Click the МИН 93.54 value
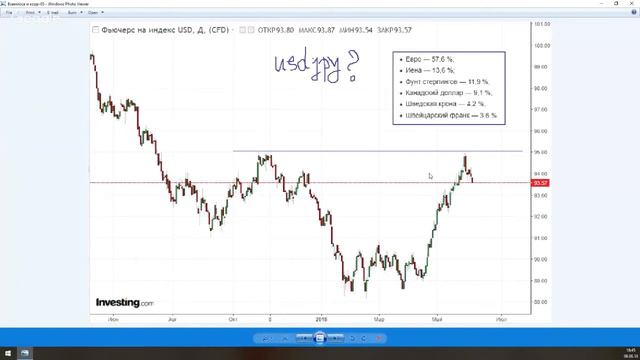The image size is (640, 360). [x=356, y=30]
